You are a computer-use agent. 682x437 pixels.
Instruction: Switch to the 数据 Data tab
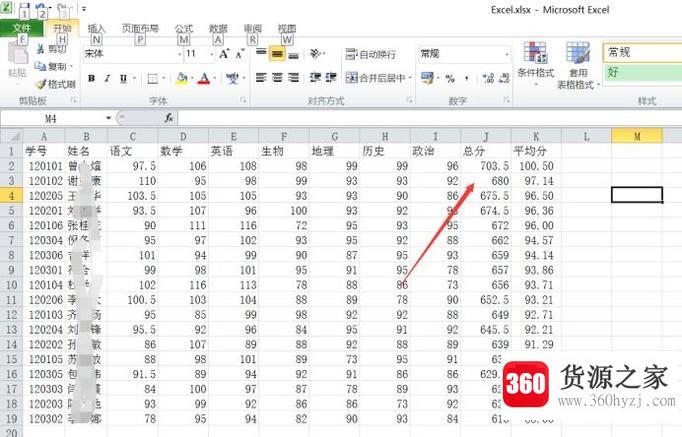pos(218,29)
